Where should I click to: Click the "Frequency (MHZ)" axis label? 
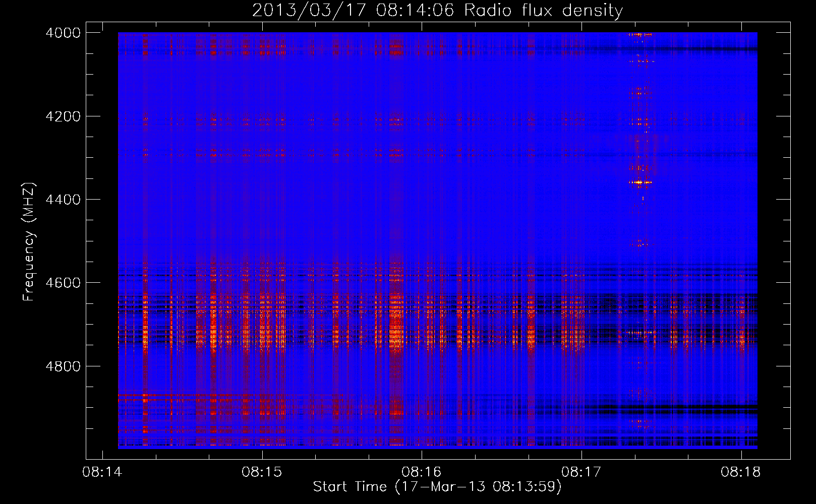point(29,242)
